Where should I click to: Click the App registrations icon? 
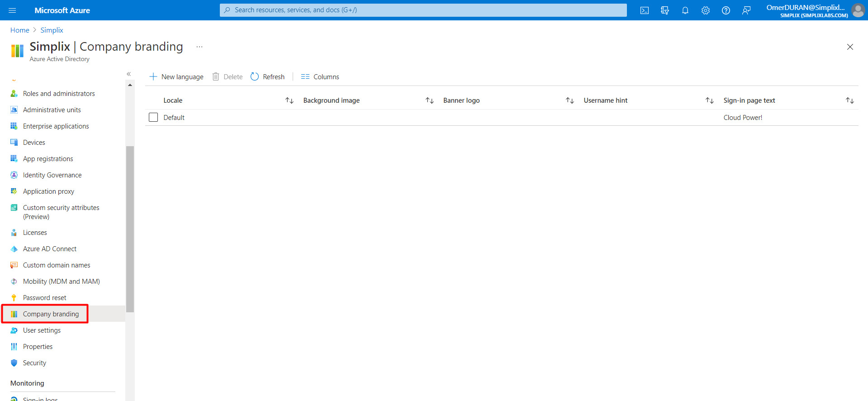[14, 159]
